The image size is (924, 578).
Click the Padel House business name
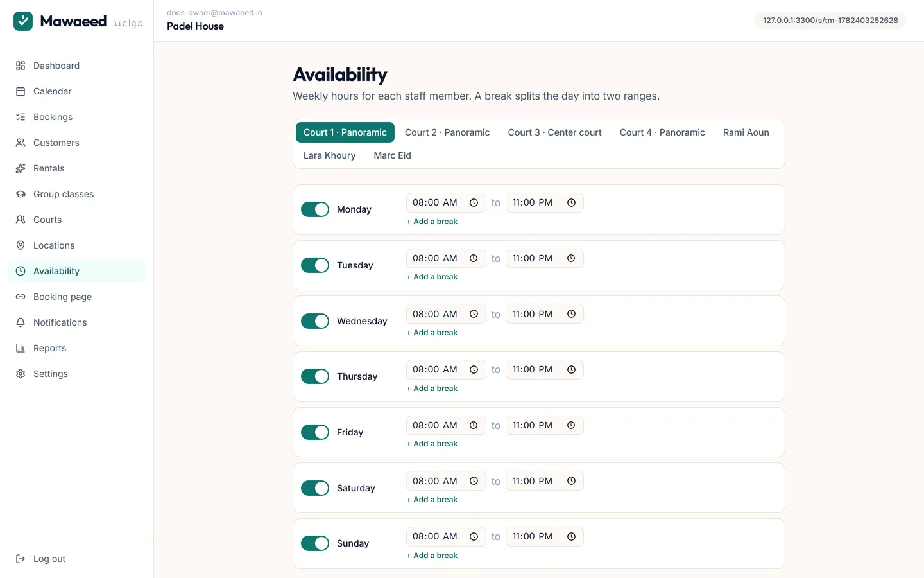click(195, 26)
